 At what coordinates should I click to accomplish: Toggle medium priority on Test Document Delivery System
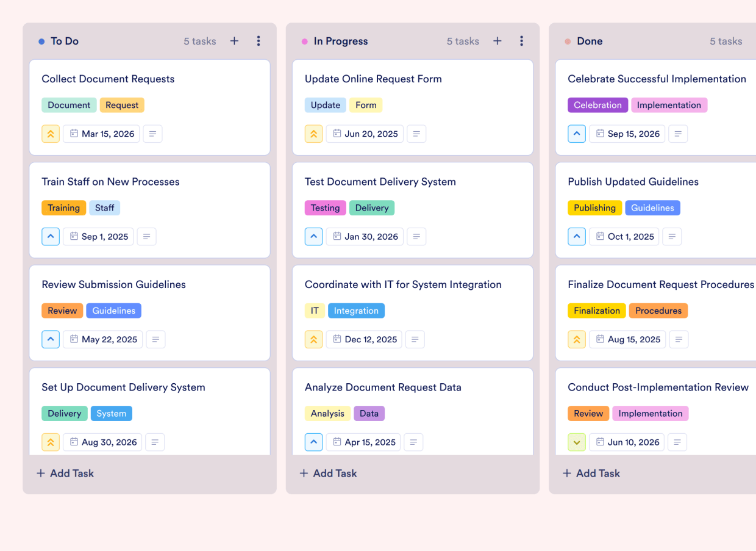point(313,236)
